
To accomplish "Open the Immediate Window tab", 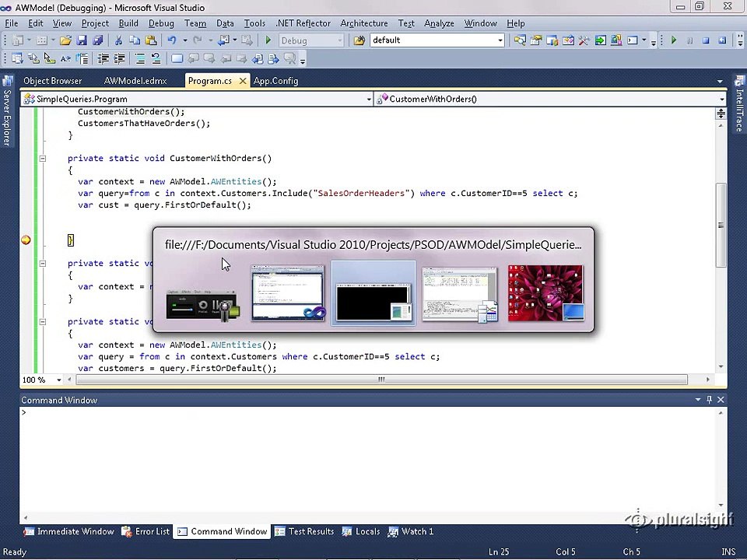I will 69,531.
